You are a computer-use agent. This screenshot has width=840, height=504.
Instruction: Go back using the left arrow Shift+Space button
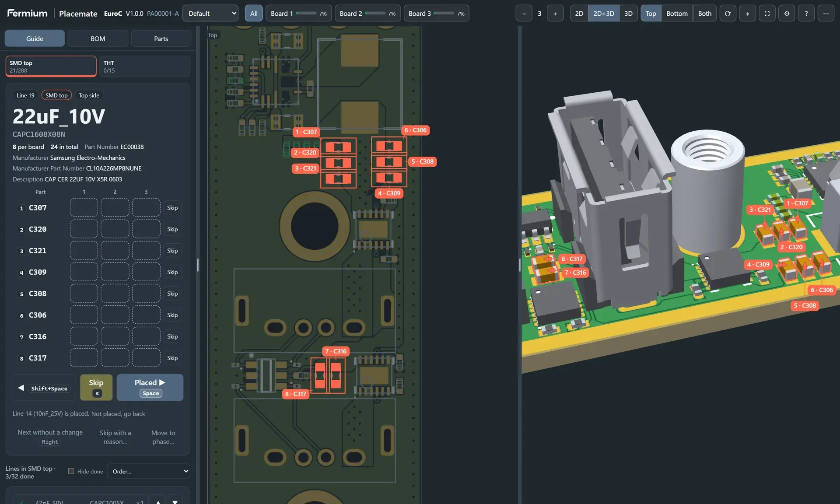coord(44,388)
